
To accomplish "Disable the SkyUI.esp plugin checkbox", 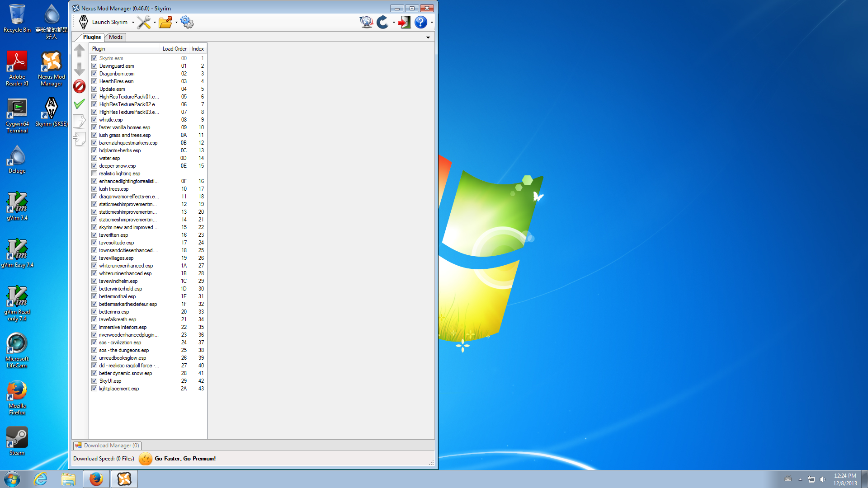I will point(94,381).
